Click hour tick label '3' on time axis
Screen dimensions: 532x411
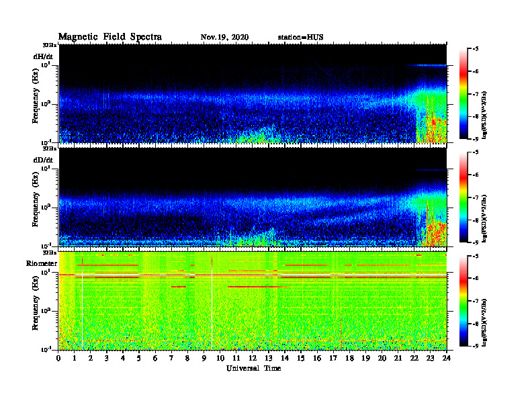point(107,359)
